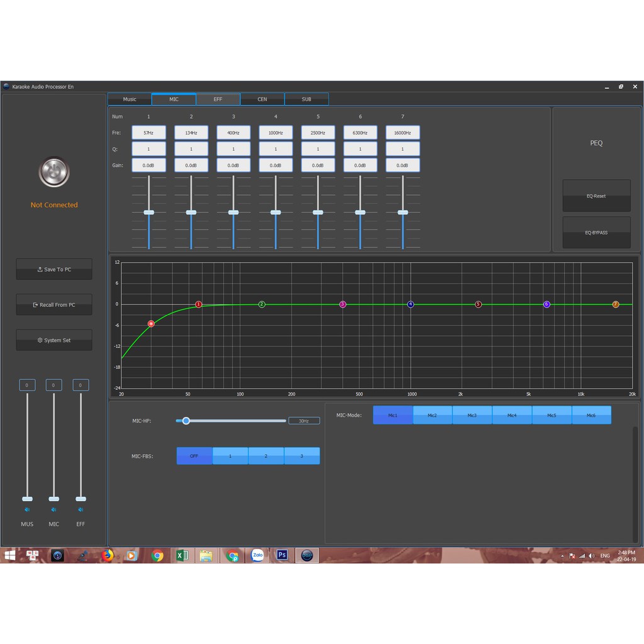This screenshot has width=644, height=644.
Task: Open the SUB tab
Action: tap(306, 99)
